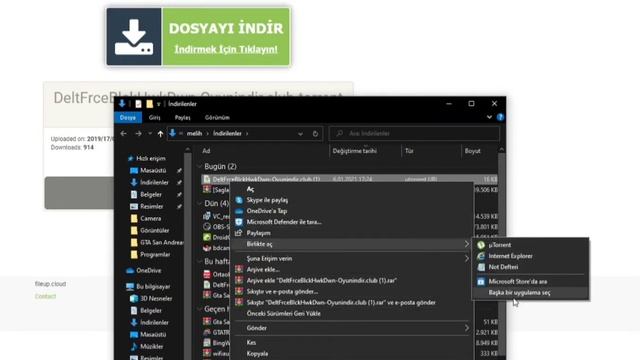The height and width of the screenshot is (360, 640).
Task: Choose OneDrive'a Taşı in context menu
Action: click(267, 211)
